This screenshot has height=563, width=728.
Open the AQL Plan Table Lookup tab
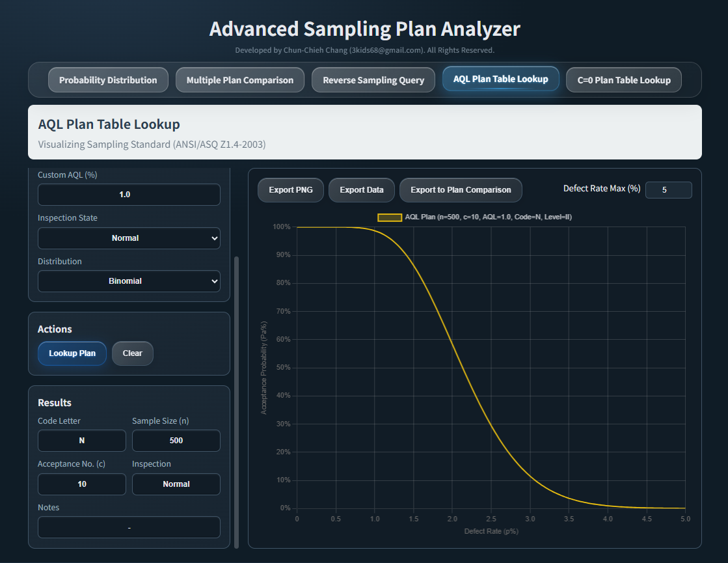pos(500,79)
